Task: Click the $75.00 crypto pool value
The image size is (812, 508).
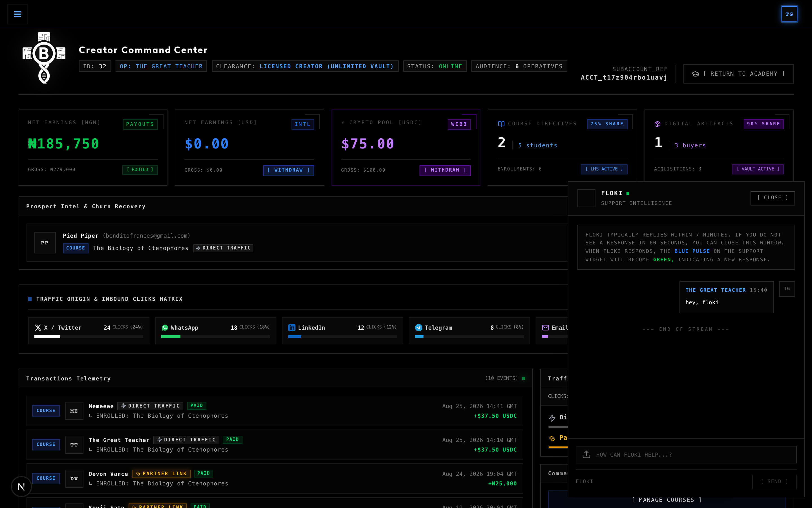Action: [367, 144]
